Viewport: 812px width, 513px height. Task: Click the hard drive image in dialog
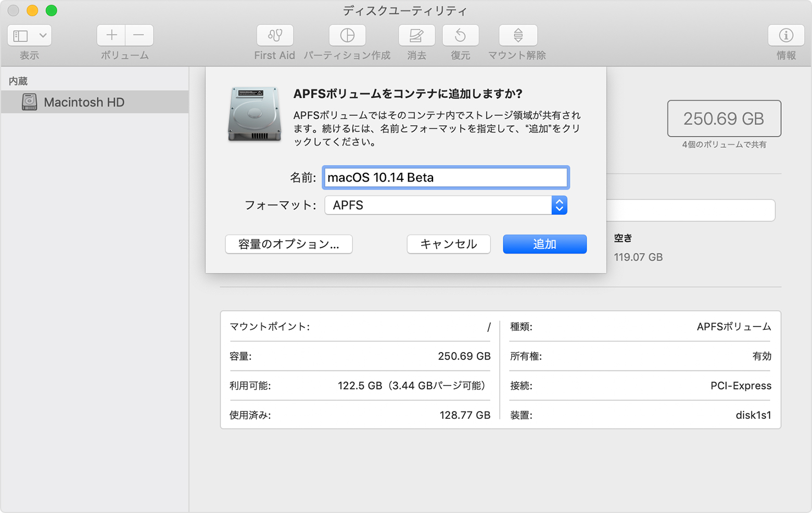pyautogui.click(x=255, y=114)
